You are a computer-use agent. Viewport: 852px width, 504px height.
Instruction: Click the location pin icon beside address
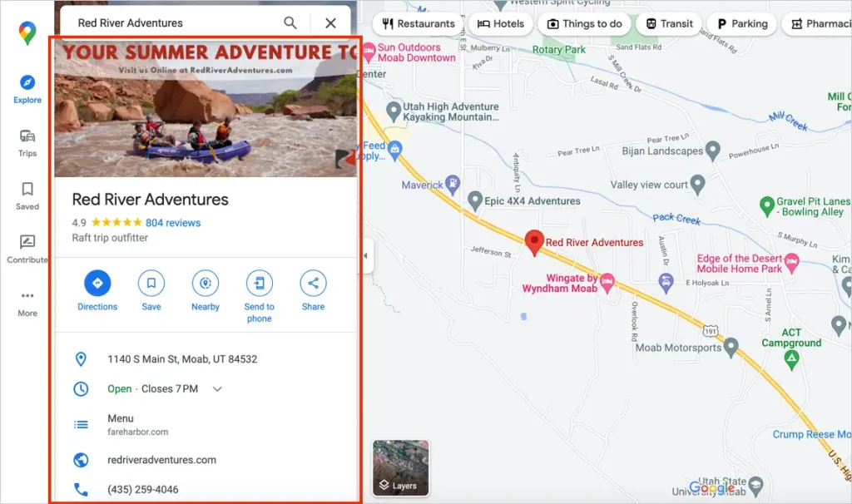click(x=81, y=359)
